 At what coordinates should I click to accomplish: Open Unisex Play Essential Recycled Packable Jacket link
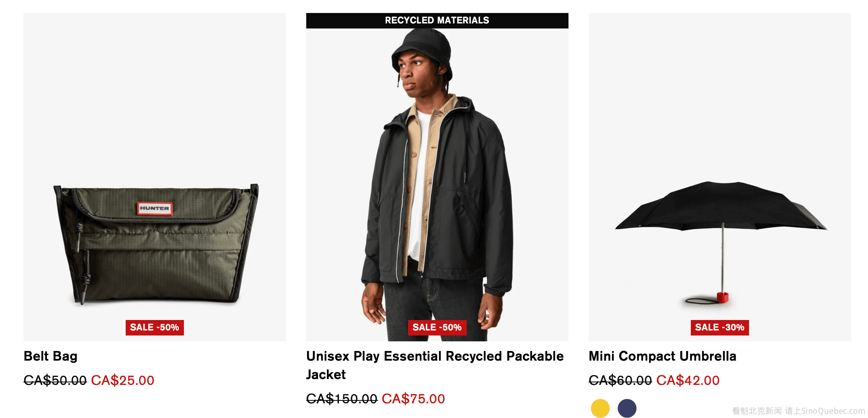click(435, 365)
